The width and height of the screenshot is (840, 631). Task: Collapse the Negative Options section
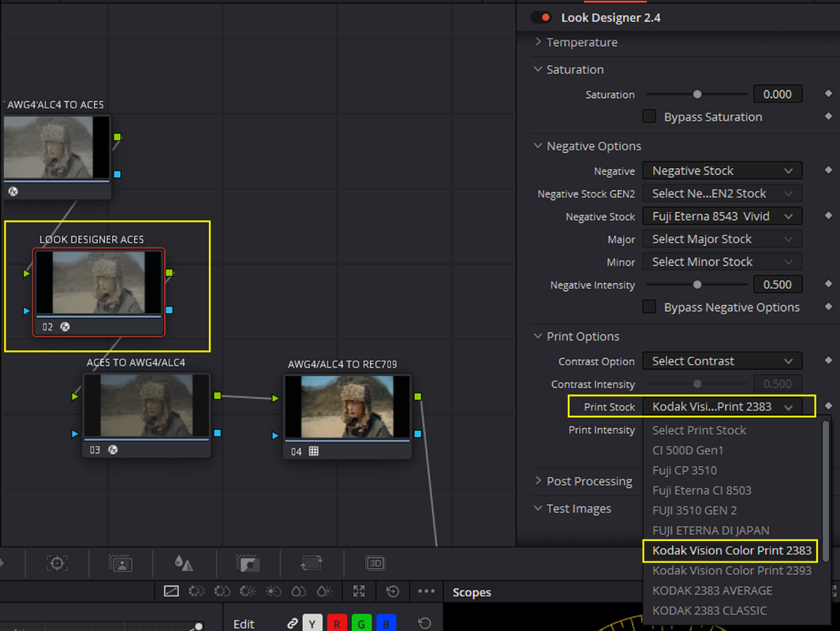[538, 146]
